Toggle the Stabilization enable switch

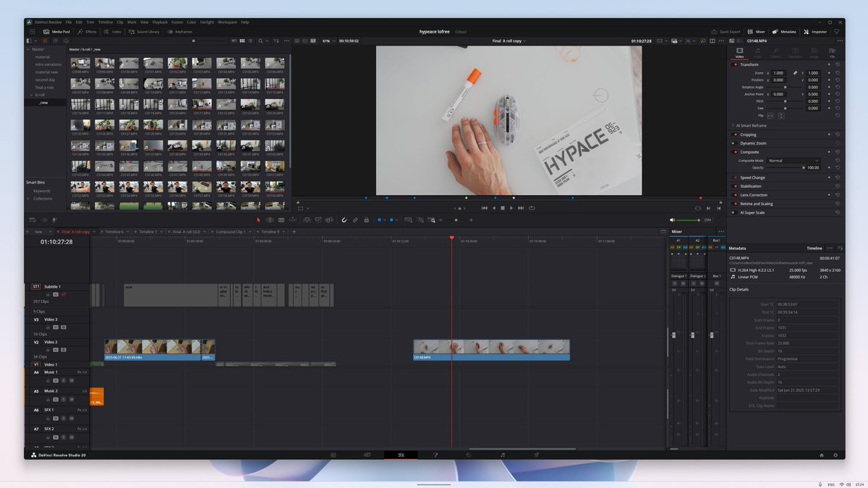[x=736, y=186]
